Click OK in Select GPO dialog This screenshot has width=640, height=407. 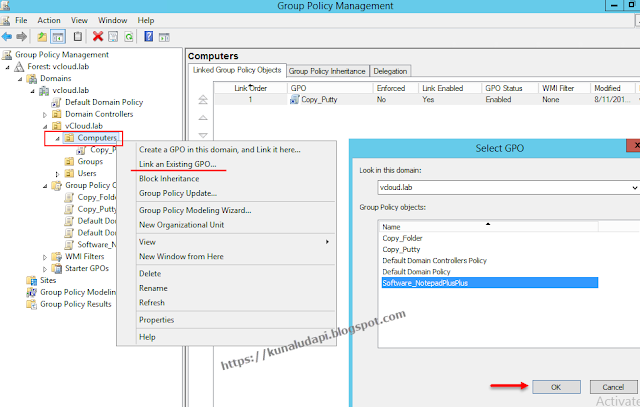tap(556, 387)
